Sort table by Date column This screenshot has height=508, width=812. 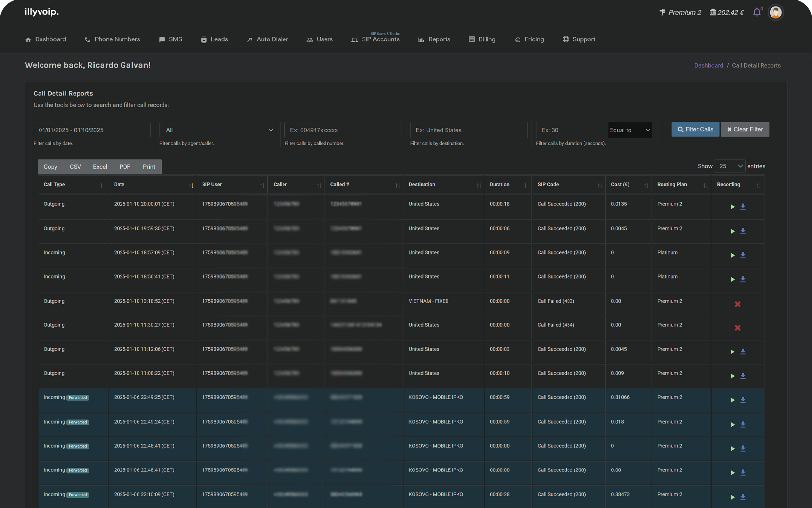click(x=152, y=185)
